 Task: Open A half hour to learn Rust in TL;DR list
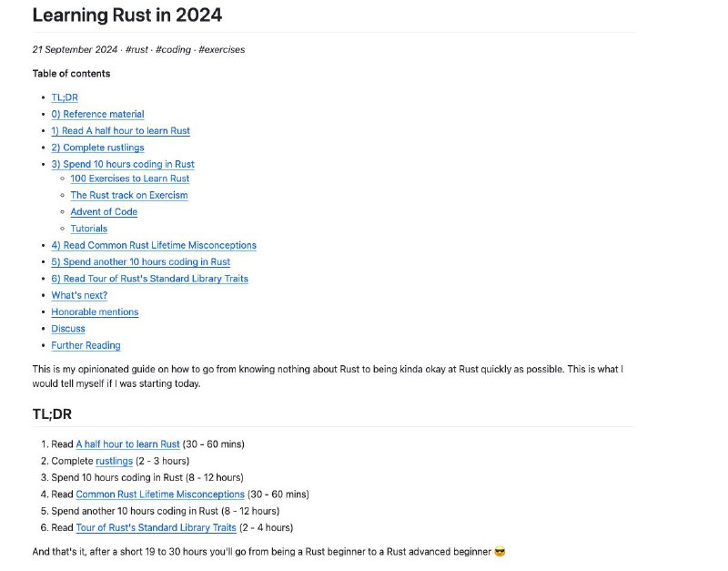127,444
